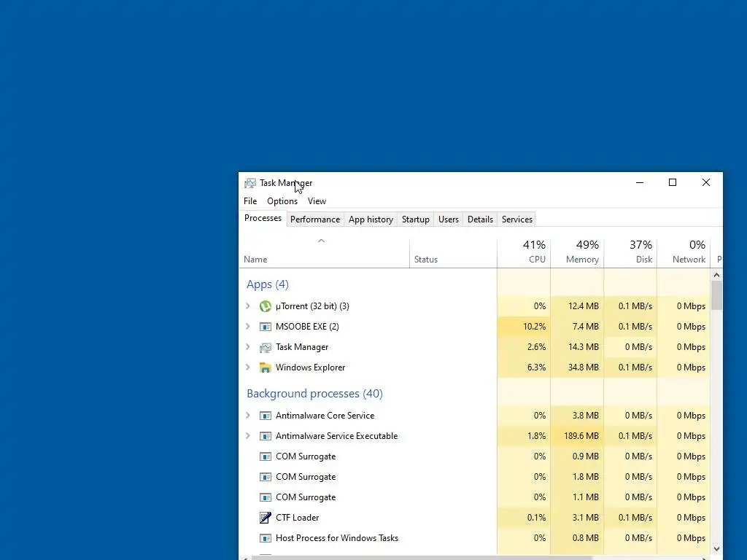Expand Antimalware Service Executable row
The image size is (747, 560).
click(248, 436)
